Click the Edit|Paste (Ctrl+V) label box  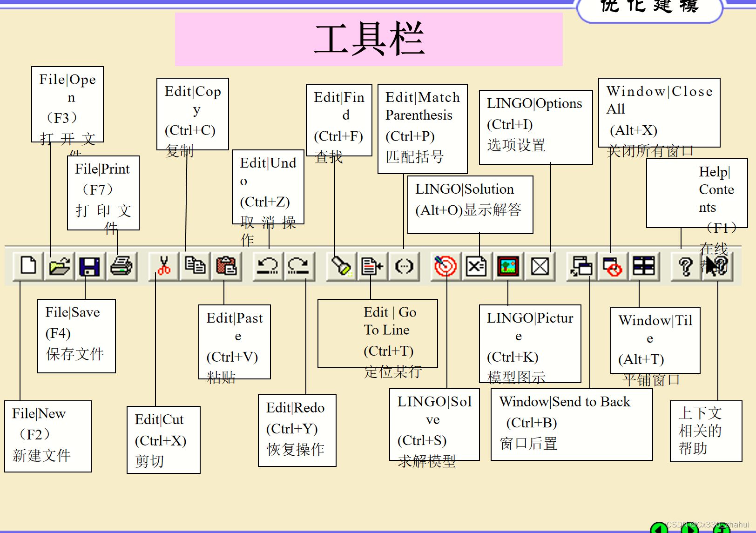[x=235, y=342]
